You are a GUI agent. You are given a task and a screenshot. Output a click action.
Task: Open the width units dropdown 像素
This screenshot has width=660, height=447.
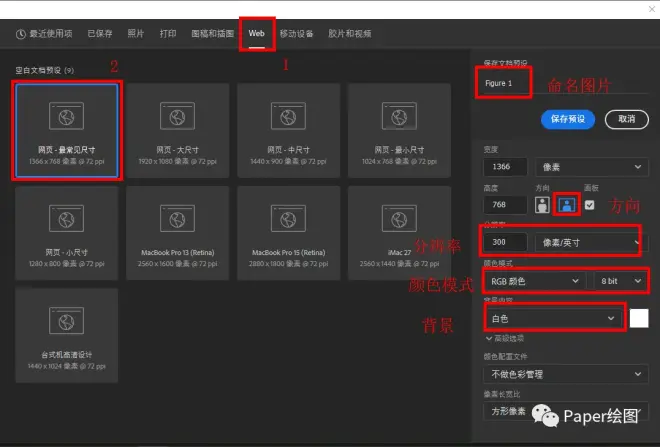tap(591, 167)
